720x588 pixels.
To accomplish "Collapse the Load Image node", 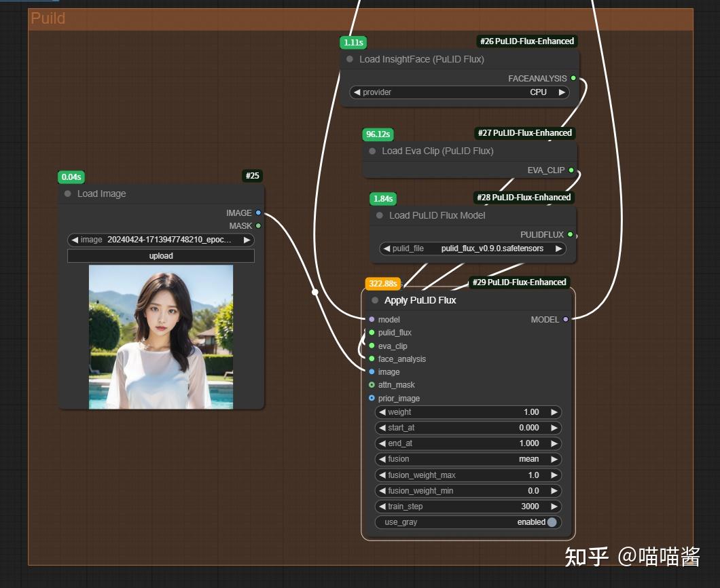I will (x=67, y=194).
